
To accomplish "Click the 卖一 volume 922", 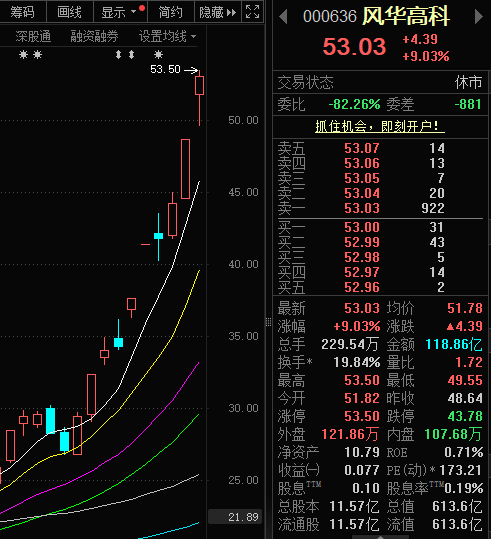I will [433, 208].
